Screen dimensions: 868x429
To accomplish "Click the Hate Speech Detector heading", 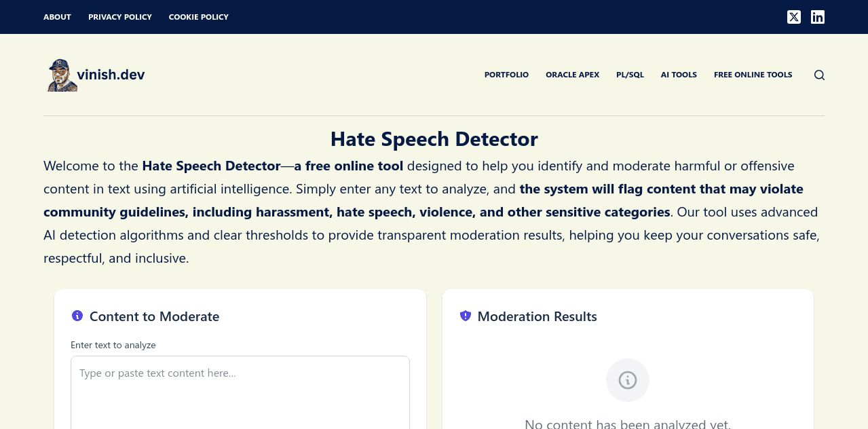I will (x=434, y=138).
